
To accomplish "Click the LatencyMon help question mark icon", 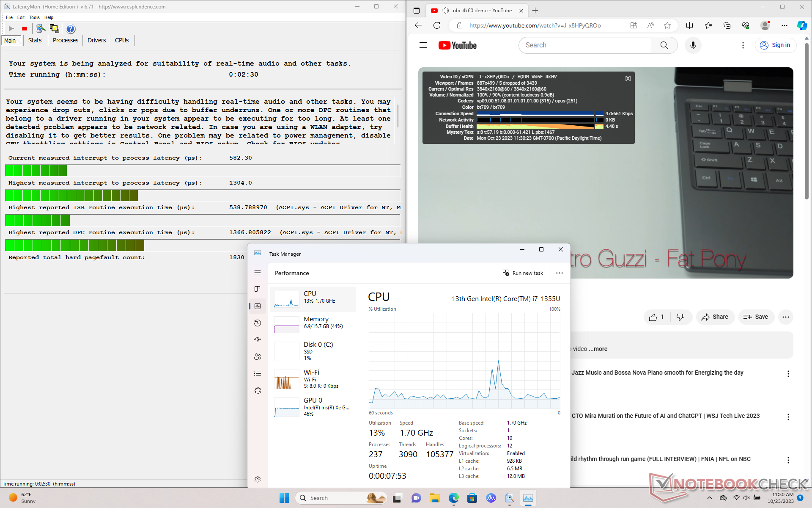I will tap(71, 29).
